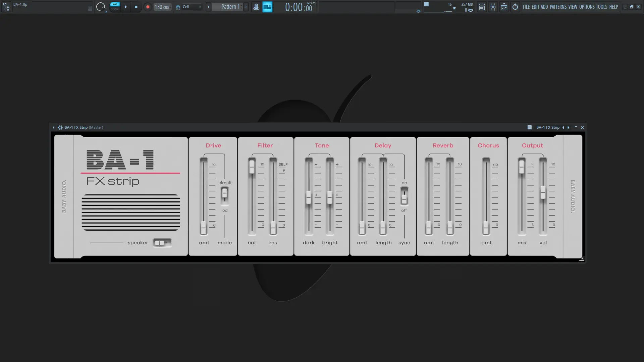Open the OPTIONS menu
Image resolution: width=644 pixels, height=362 pixels.
pos(587,7)
